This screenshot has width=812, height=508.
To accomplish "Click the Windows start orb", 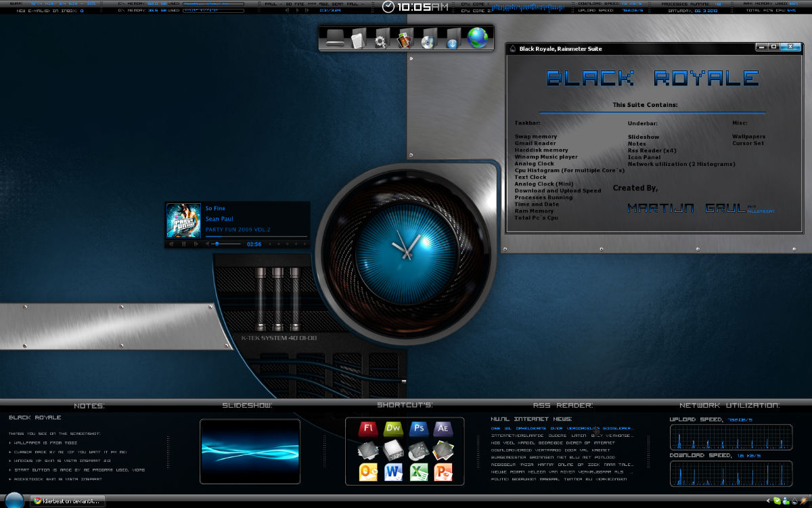I will [15, 501].
